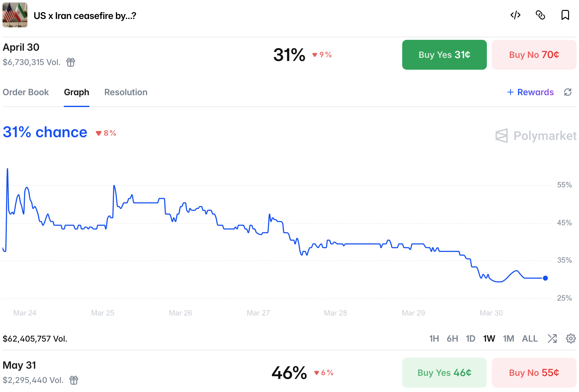This screenshot has height=392, width=579.
Task: Copy the market link icon
Action: 540,15
